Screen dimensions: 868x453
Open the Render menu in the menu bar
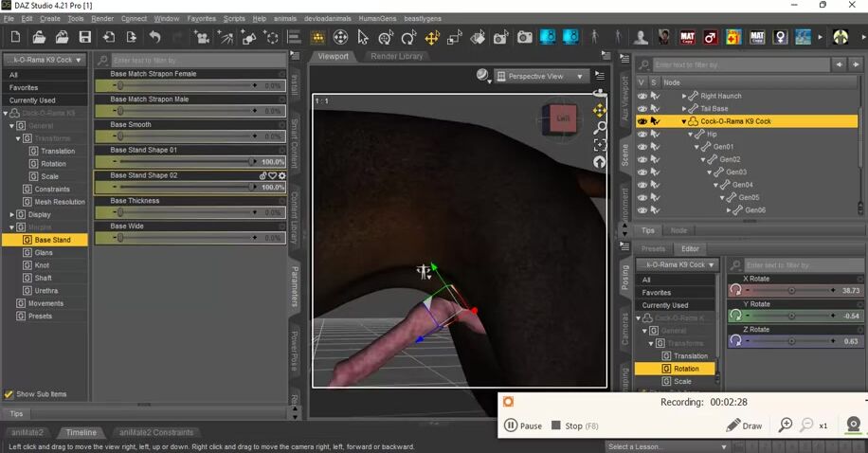coord(102,18)
